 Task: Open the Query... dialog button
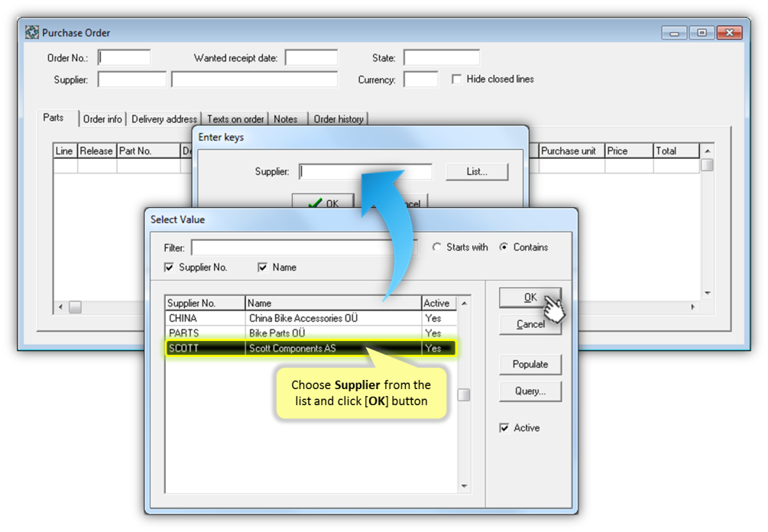[x=530, y=391]
